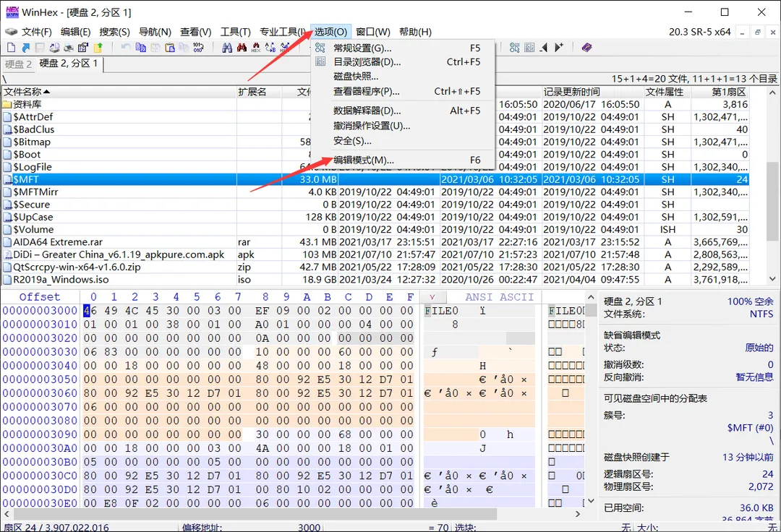Select the R2019a_Windows.iso file

point(375,280)
